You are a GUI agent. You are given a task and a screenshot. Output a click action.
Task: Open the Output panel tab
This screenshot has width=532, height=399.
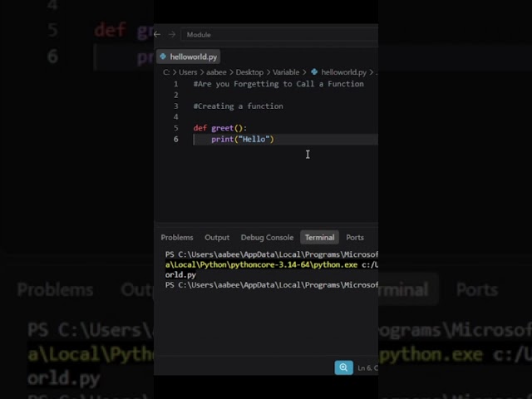tap(217, 238)
